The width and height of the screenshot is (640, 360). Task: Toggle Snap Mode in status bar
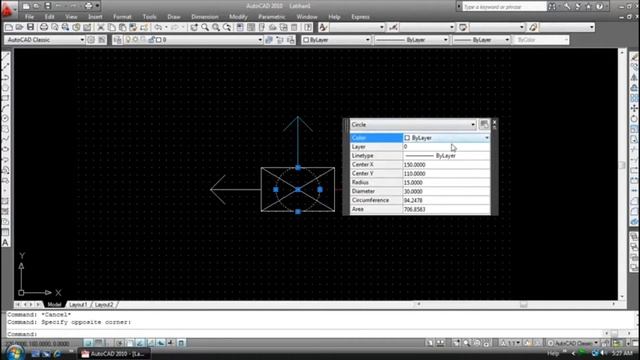pyautogui.click(x=88, y=343)
